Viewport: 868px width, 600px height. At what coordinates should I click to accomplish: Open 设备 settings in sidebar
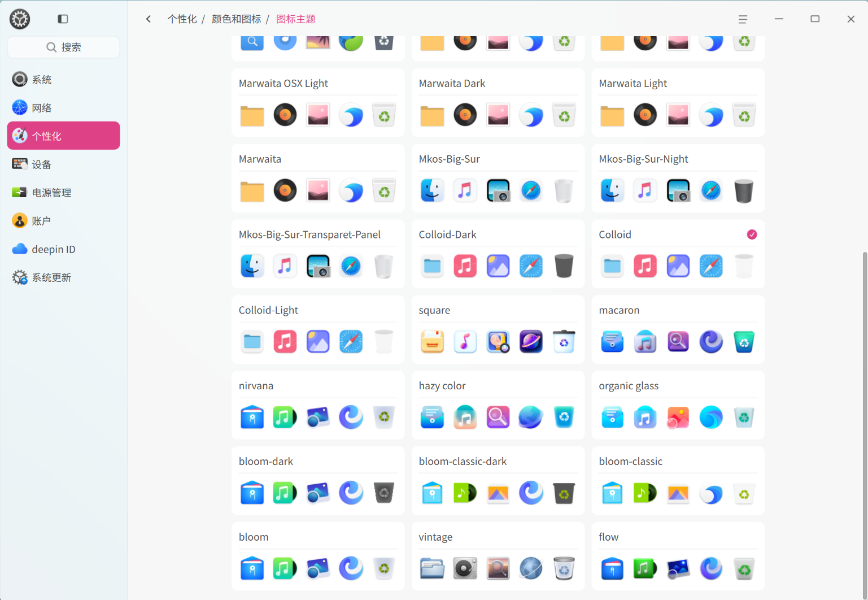(x=63, y=164)
